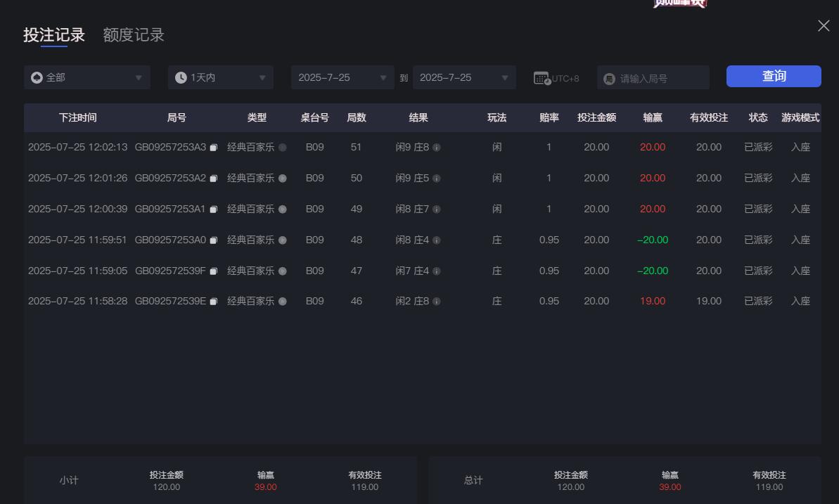The image size is (839, 504).
Task: Open the start date picker 2025-7-25
Action: tap(342, 77)
